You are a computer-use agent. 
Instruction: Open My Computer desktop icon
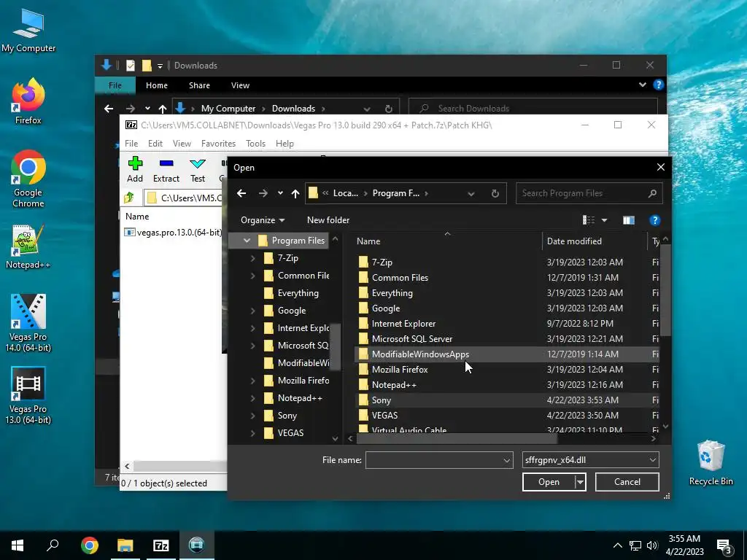(28, 31)
